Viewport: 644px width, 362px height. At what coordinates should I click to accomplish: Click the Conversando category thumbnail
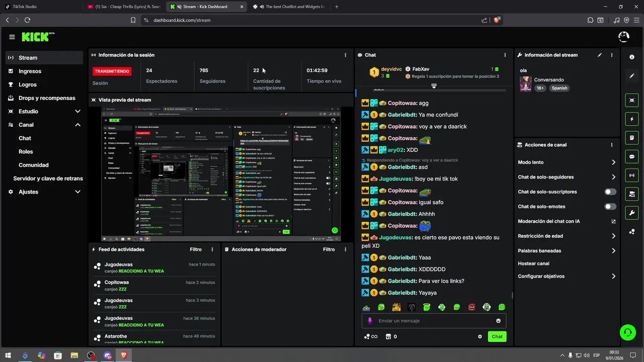click(x=526, y=84)
